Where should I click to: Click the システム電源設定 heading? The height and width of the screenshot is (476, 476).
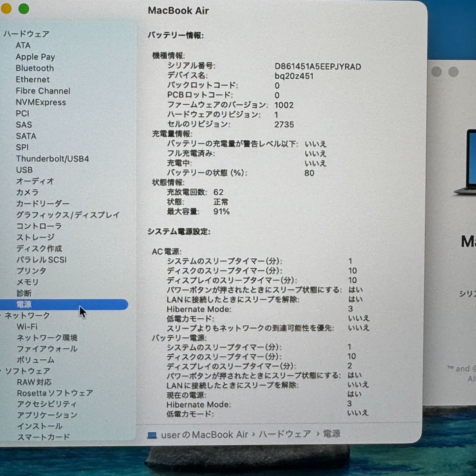click(x=179, y=232)
